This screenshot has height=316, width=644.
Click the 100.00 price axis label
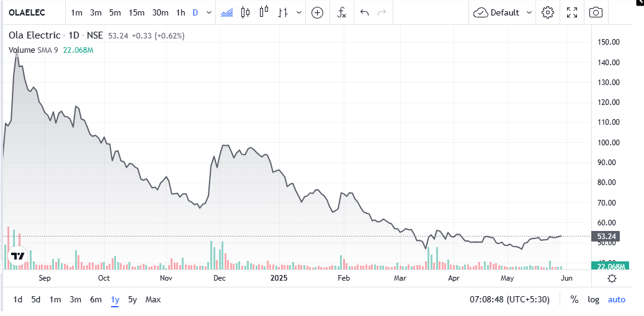[608, 143]
